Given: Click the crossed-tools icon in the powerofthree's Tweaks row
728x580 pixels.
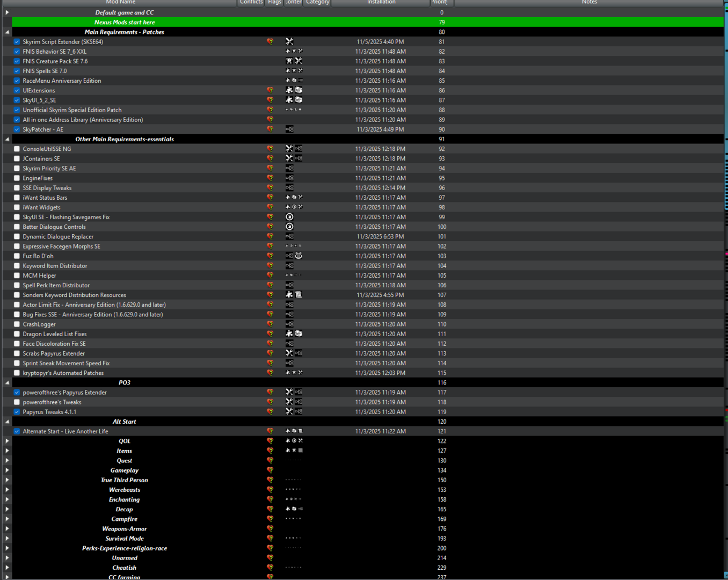Looking at the screenshot, I should 289,402.
